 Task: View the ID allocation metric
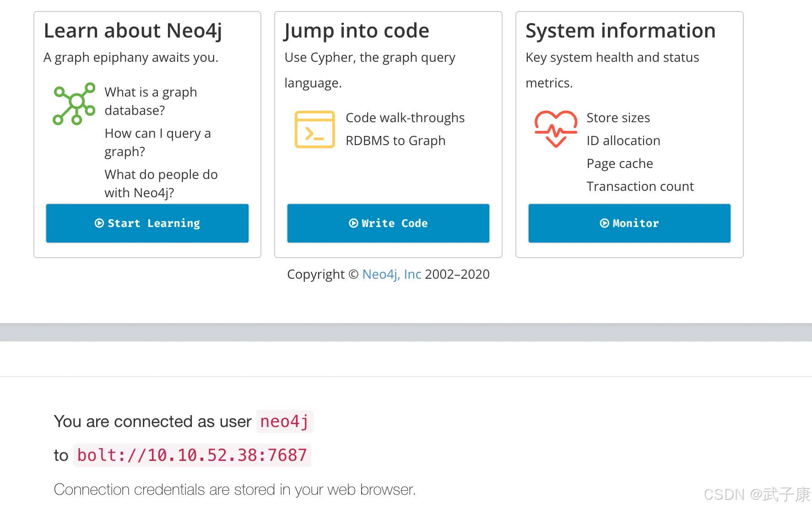623,141
